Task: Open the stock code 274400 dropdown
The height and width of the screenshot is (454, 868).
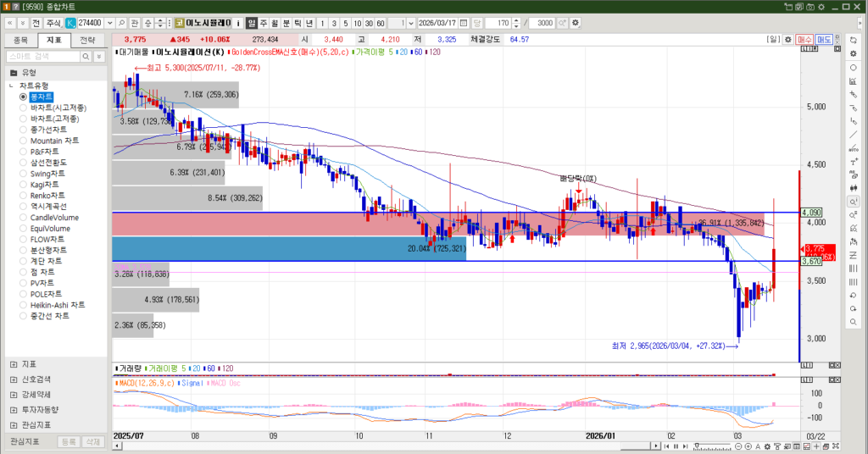Action: pos(108,23)
